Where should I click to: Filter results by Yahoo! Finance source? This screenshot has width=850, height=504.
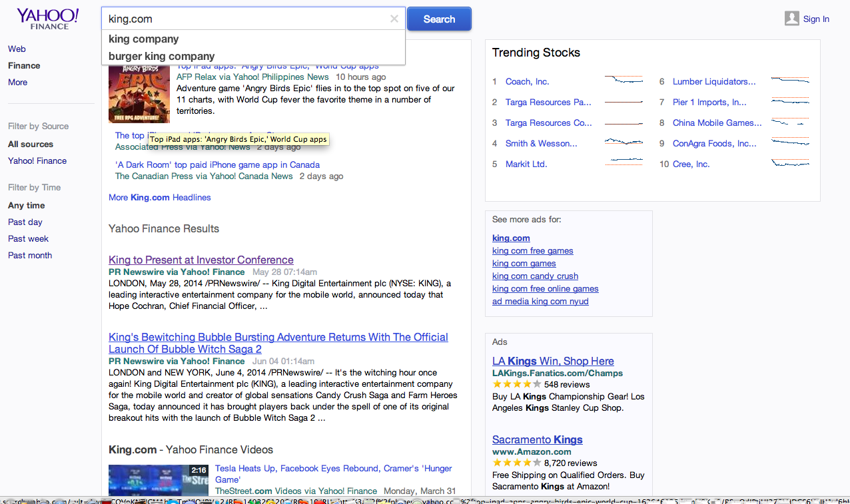[x=37, y=160]
